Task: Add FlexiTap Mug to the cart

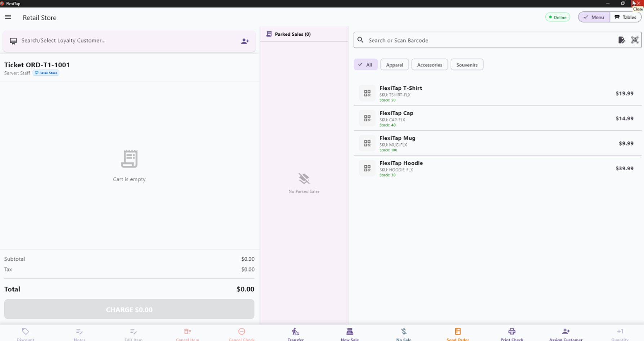Action: point(497,143)
